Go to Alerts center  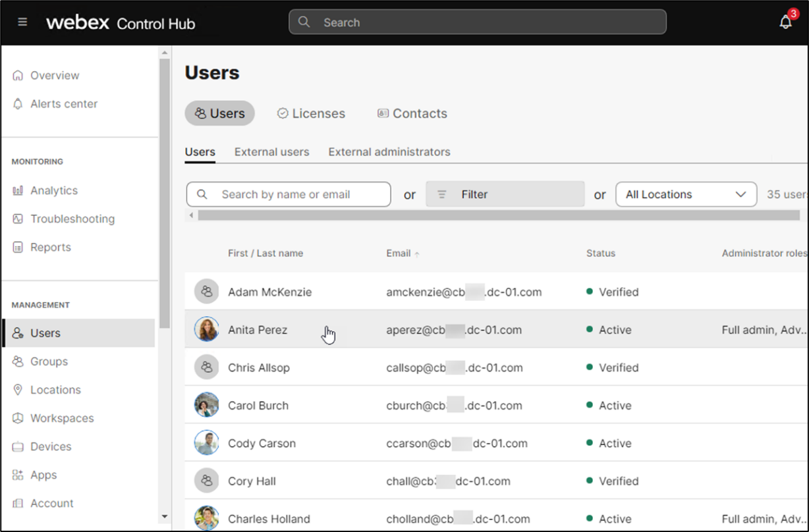point(63,104)
